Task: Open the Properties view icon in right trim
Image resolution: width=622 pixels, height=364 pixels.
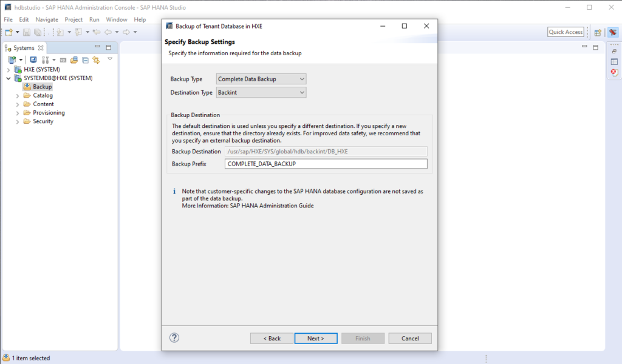Action: click(x=614, y=62)
